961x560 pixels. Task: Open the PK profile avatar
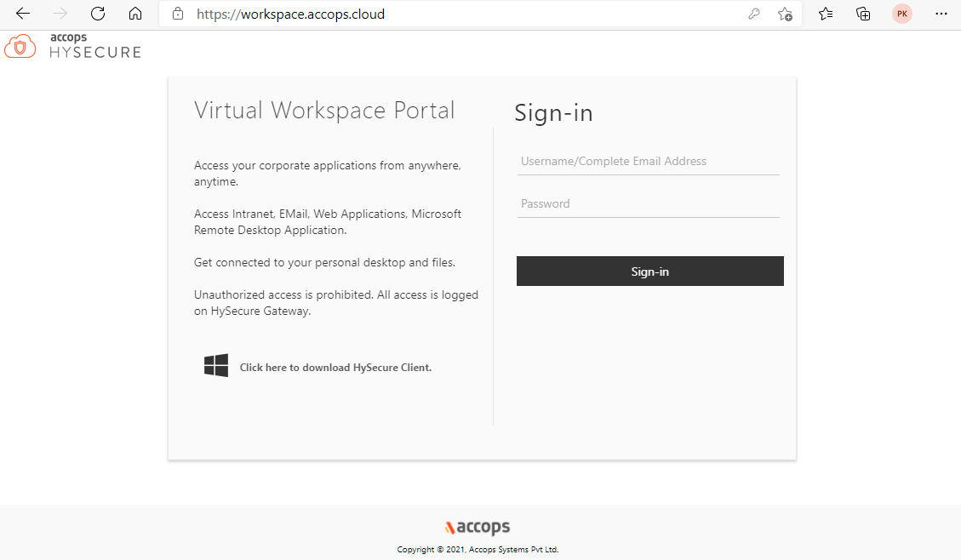pyautogui.click(x=901, y=14)
